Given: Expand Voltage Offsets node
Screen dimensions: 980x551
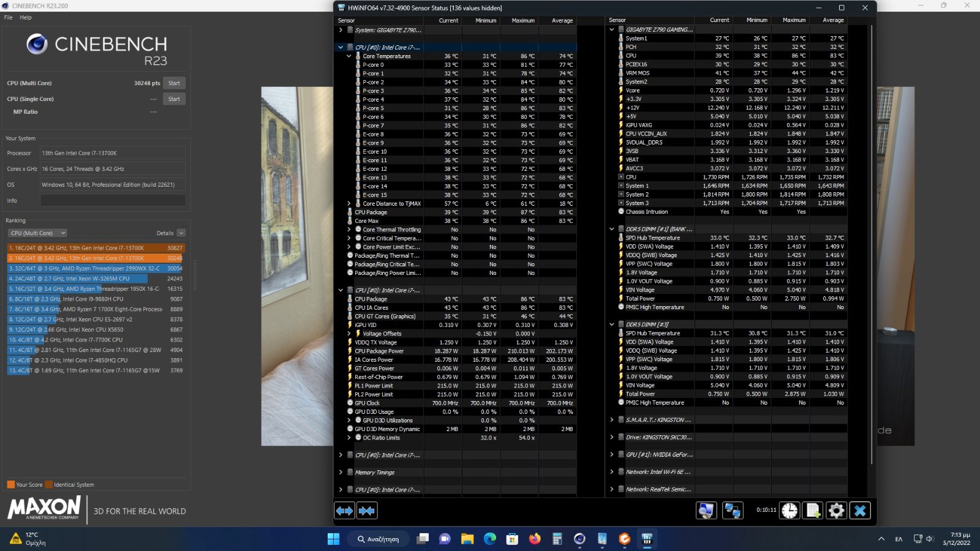Looking at the screenshot, I should coord(349,334).
